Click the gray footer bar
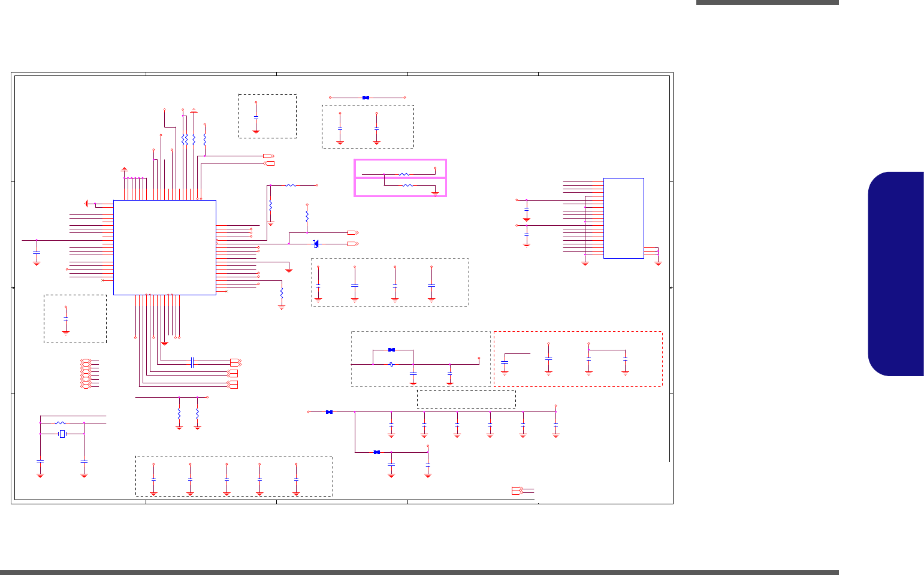The width and height of the screenshot is (924, 575). (419, 573)
